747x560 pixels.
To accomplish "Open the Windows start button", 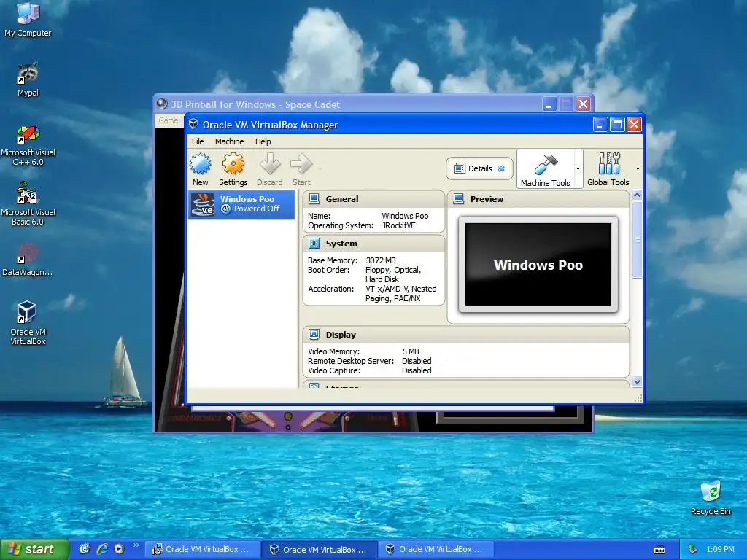I will [34, 549].
